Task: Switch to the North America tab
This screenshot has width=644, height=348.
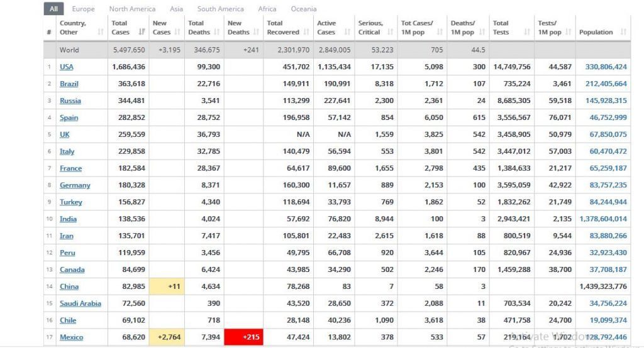Action: coord(132,9)
